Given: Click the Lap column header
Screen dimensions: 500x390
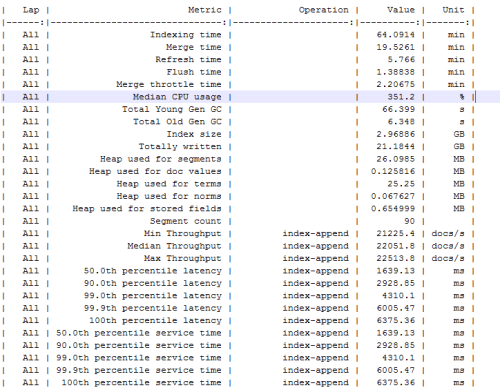Looking at the screenshot, I should point(31,10).
